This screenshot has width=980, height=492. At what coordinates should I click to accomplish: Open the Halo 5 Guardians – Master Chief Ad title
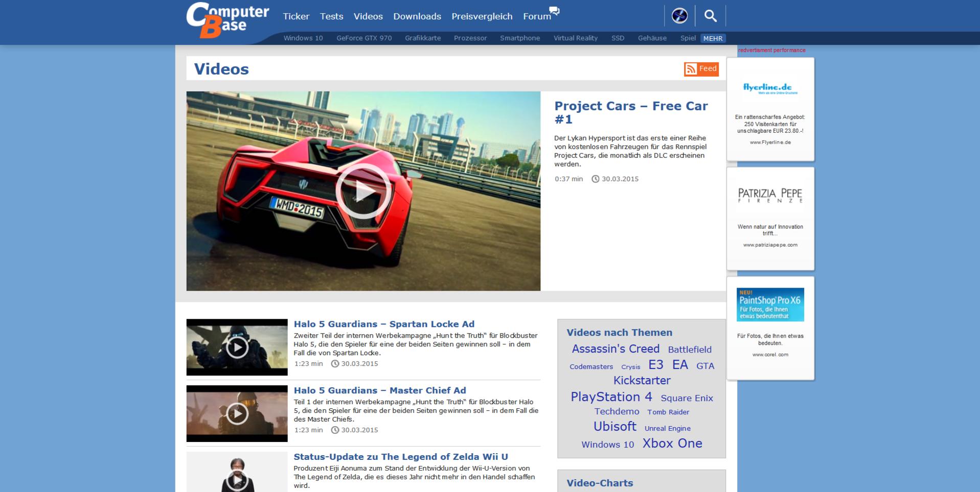tap(380, 390)
